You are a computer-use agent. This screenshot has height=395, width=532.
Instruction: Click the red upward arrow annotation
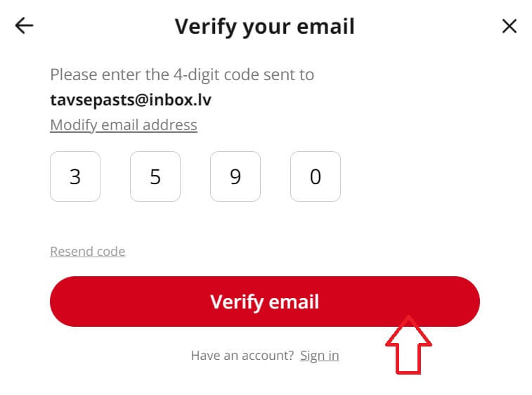coord(408,345)
